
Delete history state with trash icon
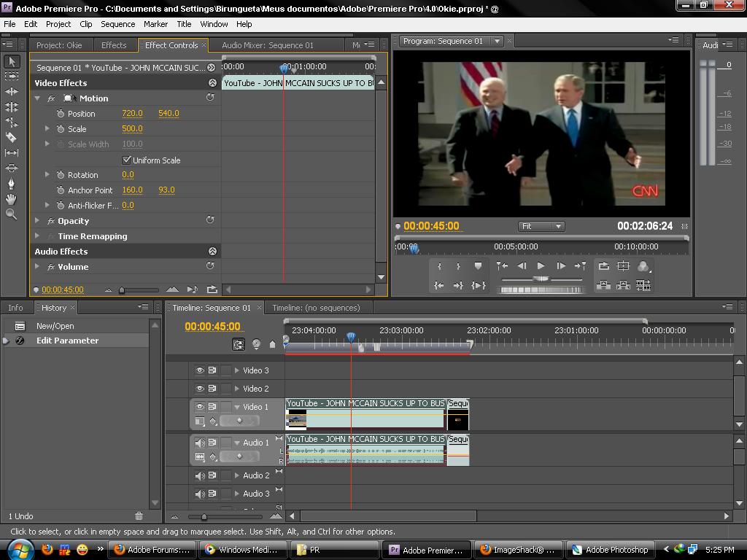tap(139, 516)
